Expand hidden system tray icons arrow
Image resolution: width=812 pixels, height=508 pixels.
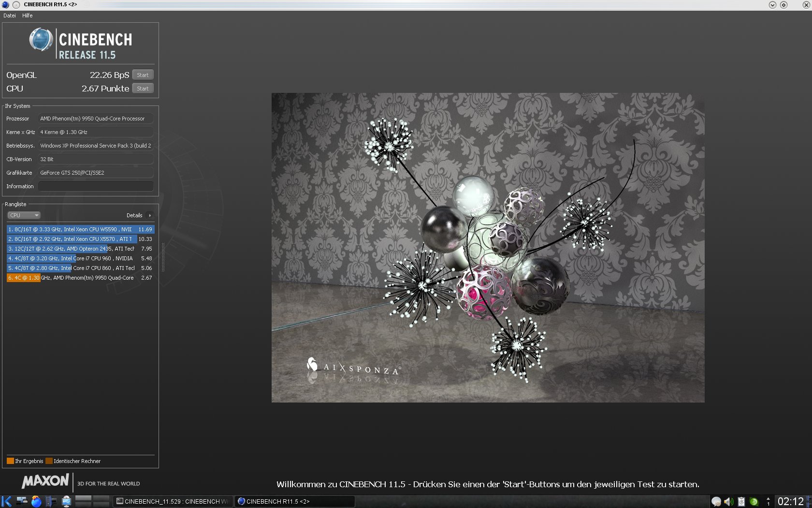(768, 502)
